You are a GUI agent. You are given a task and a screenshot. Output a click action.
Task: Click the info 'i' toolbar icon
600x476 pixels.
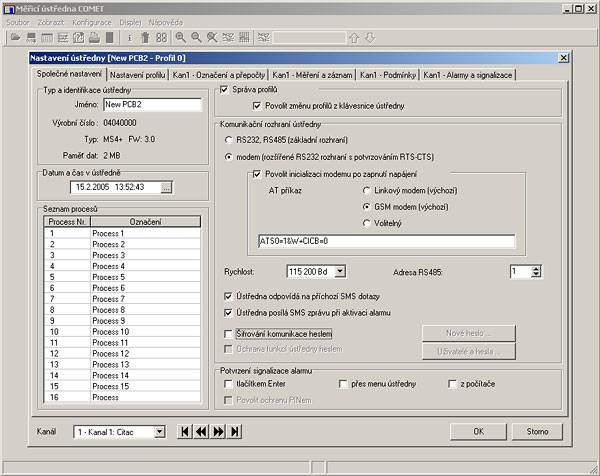click(131, 38)
